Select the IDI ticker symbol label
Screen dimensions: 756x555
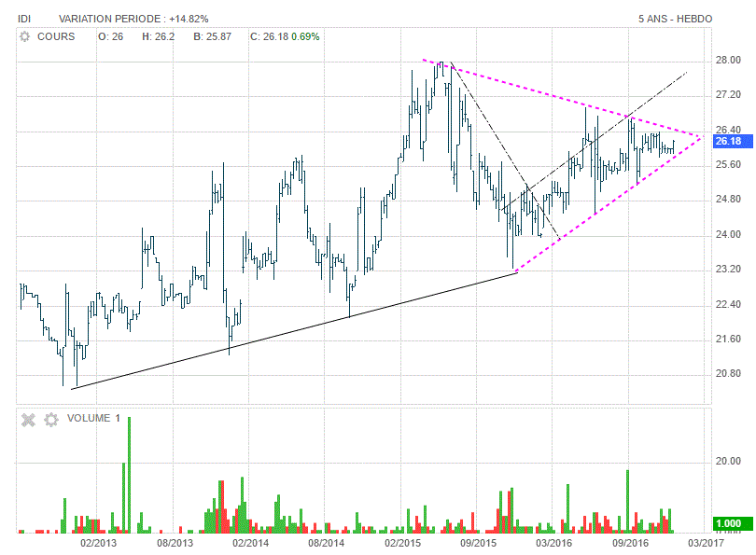pos(24,19)
